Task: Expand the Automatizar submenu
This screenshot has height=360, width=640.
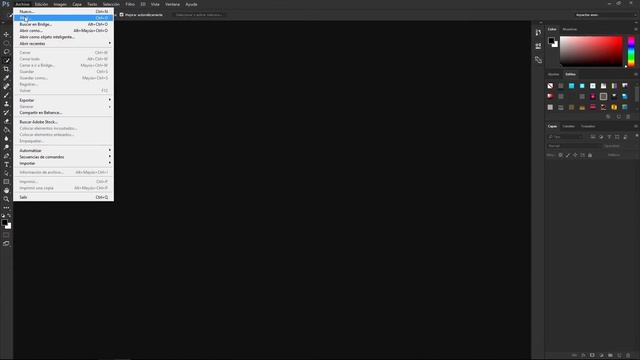Action: 64,151
